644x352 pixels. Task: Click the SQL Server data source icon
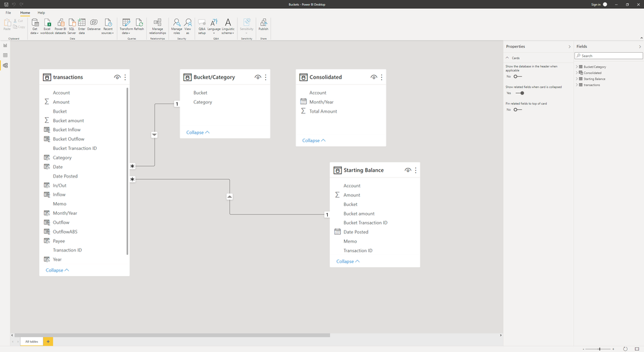[x=71, y=25]
